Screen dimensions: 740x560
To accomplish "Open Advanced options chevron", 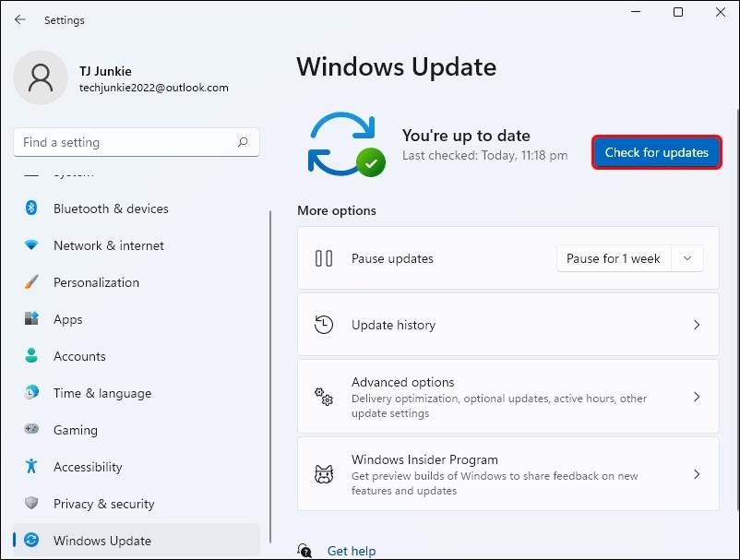I will [697, 397].
